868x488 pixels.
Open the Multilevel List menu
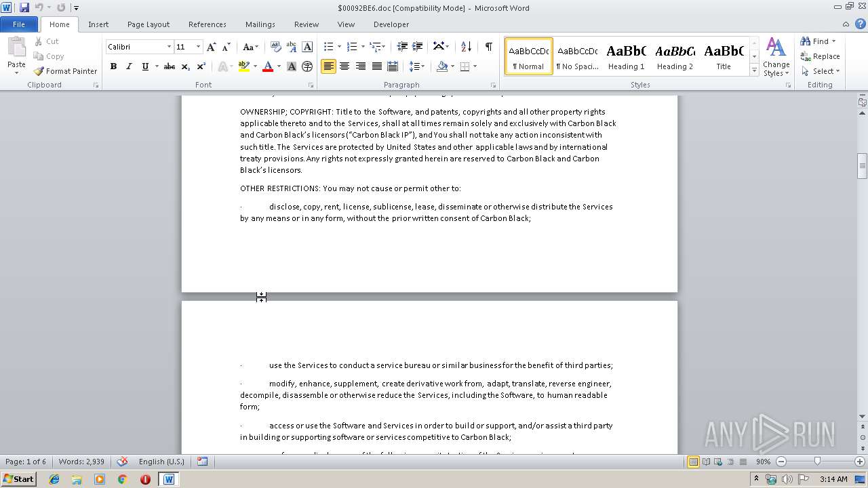377,47
